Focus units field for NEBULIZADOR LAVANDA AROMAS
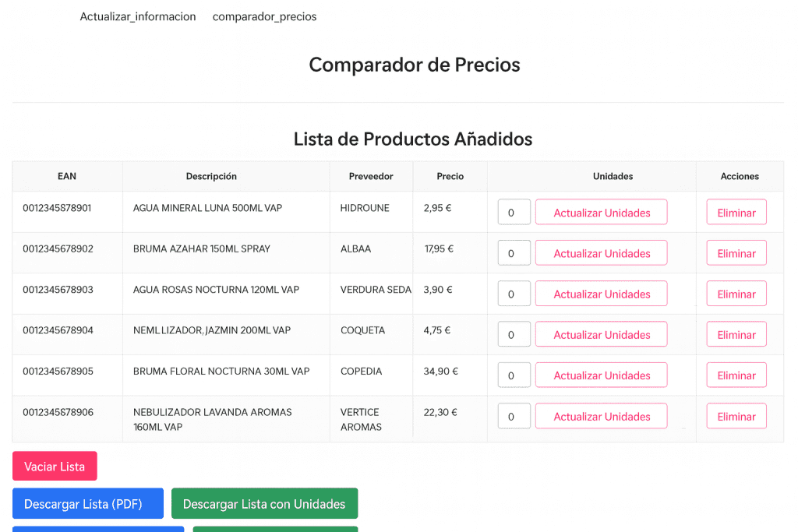 [x=514, y=416]
